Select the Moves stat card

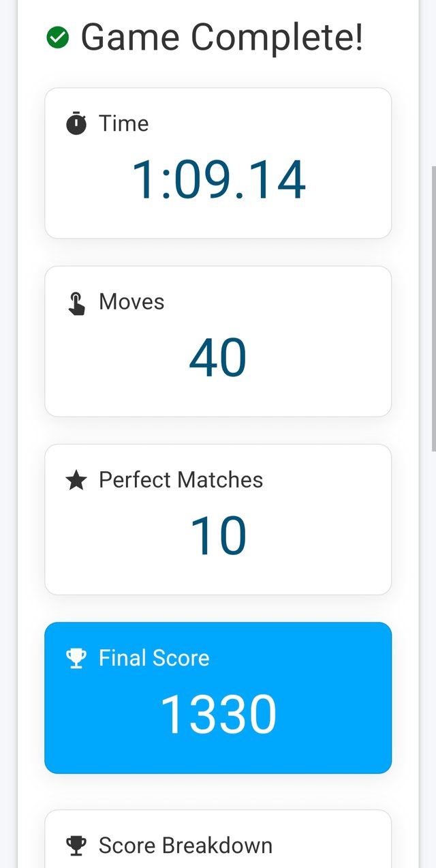click(218, 341)
